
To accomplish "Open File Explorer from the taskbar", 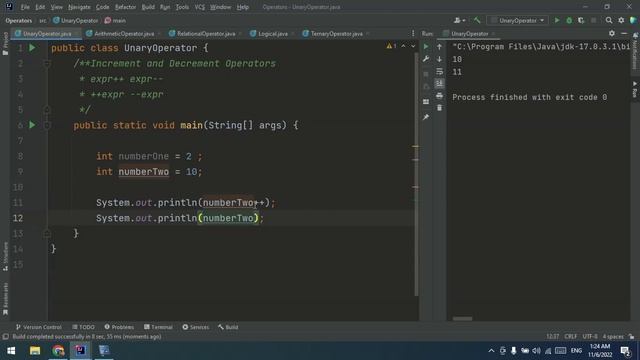I will tap(35, 351).
